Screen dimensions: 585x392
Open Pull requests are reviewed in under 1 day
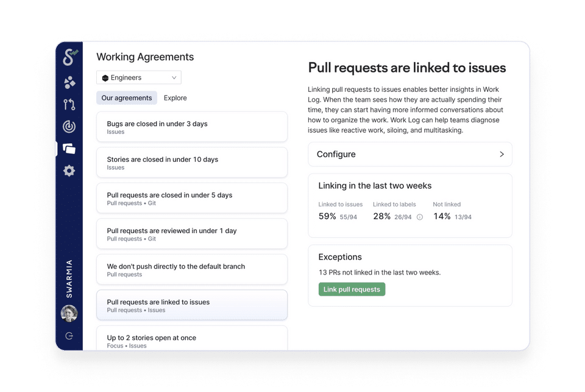191,234
